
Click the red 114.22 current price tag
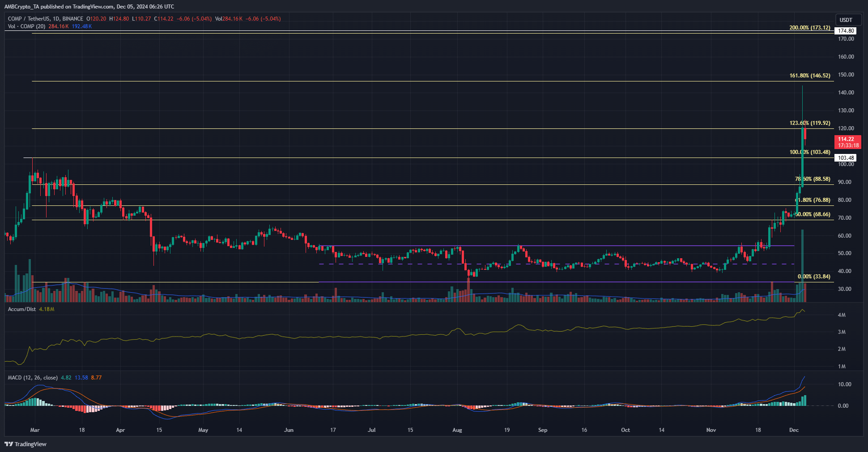tap(848, 142)
